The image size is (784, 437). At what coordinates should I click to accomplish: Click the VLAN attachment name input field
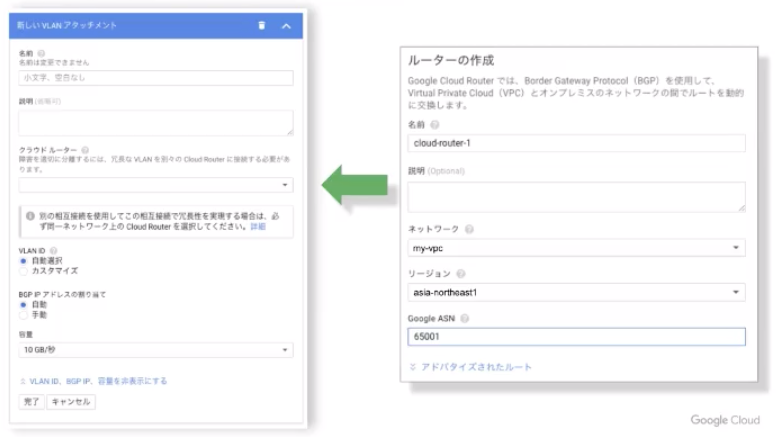coord(156,78)
